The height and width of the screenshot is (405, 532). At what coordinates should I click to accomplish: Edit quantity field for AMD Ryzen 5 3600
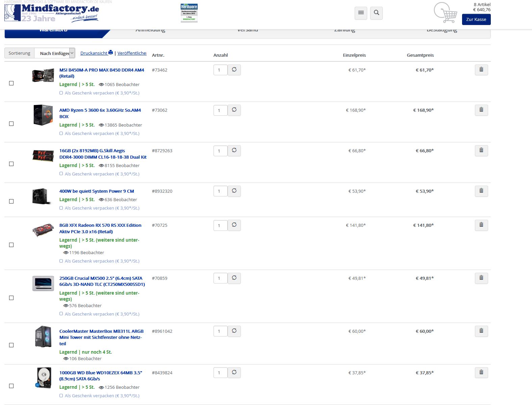220,110
